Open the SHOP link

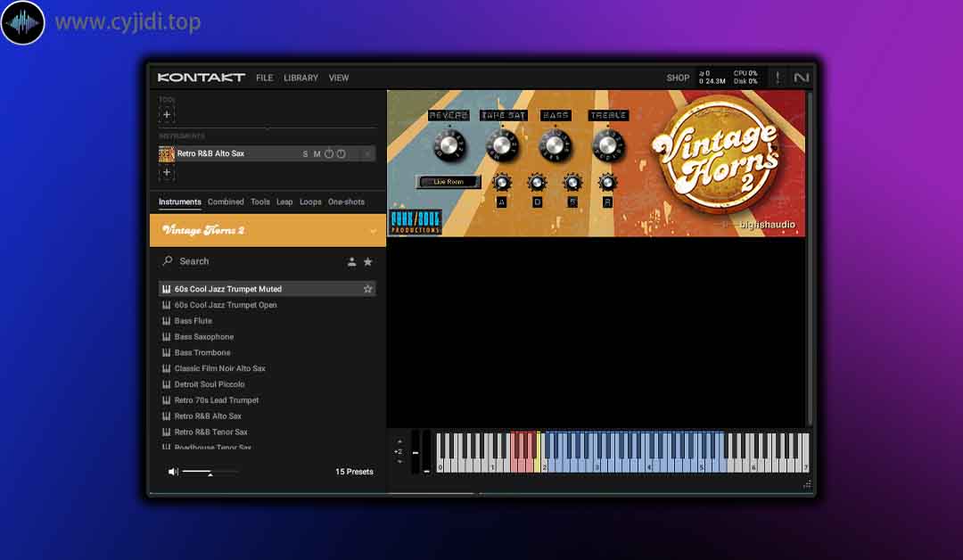[x=678, y=78]
